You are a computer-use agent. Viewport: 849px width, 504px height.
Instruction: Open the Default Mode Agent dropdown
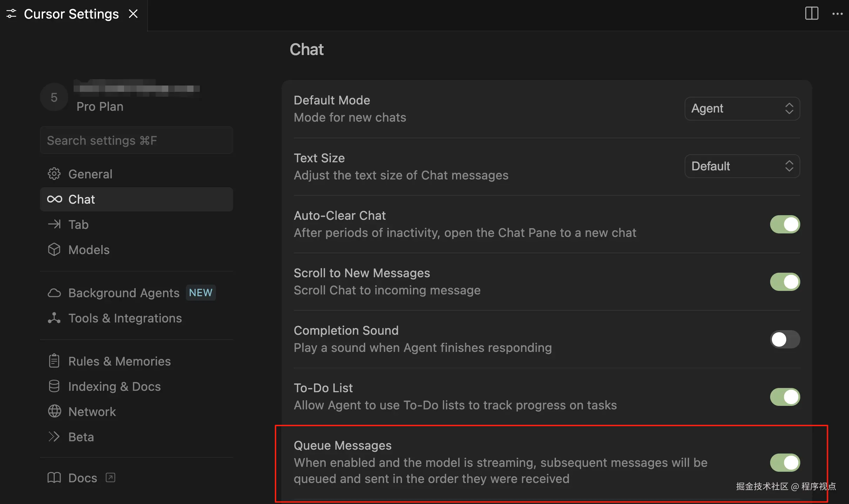tap(742, 109)
